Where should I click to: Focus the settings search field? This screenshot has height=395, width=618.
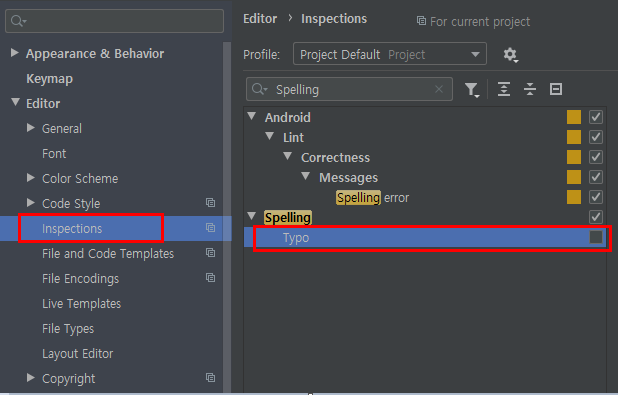pos(114,21)
